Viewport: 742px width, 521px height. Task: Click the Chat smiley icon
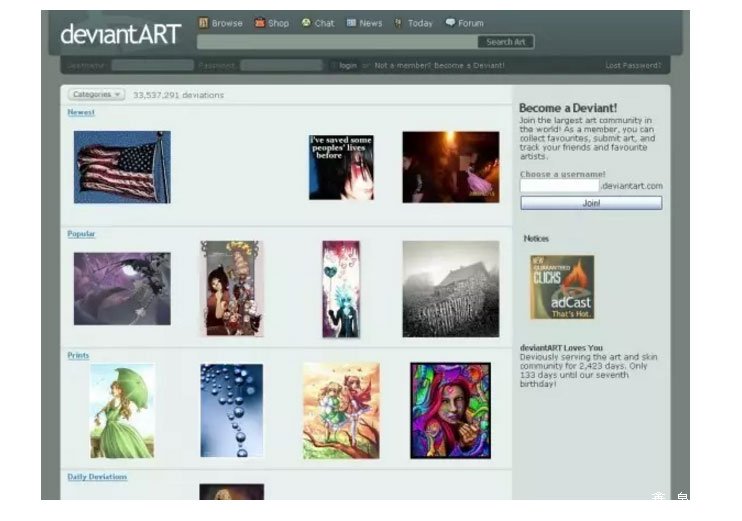coord(307,23)
